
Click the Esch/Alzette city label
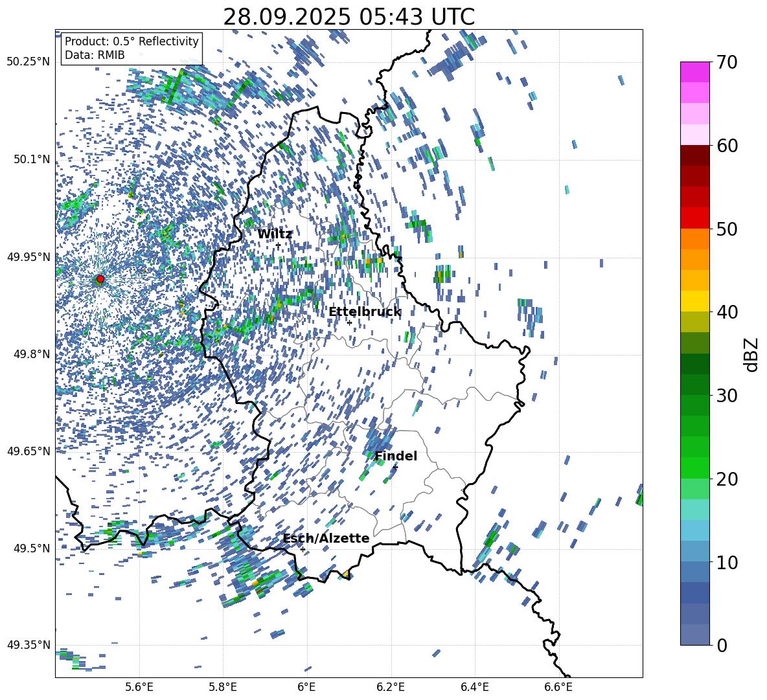click(326, 538)
